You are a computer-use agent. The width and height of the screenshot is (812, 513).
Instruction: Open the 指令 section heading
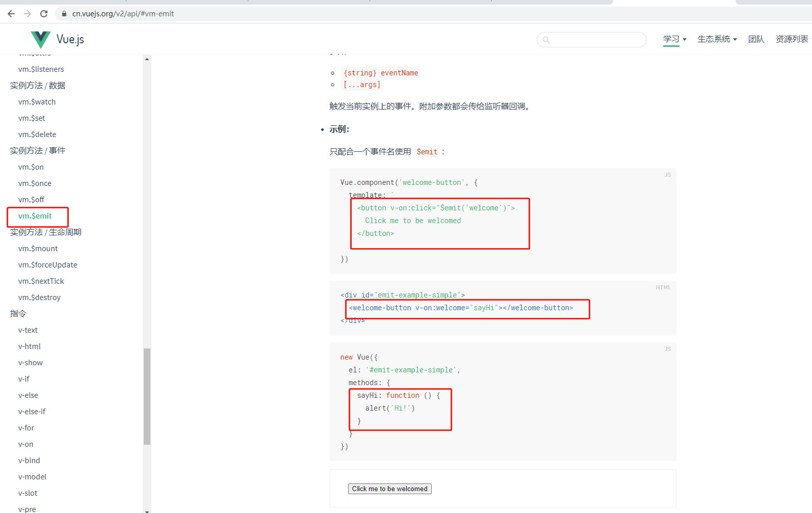click(x=18, y=314)
